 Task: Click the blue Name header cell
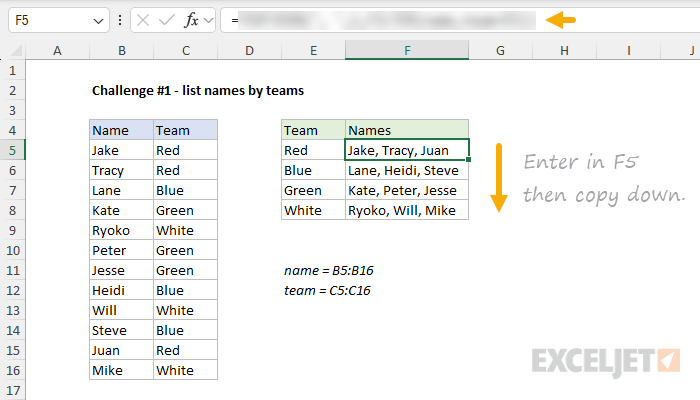(121, 130)
